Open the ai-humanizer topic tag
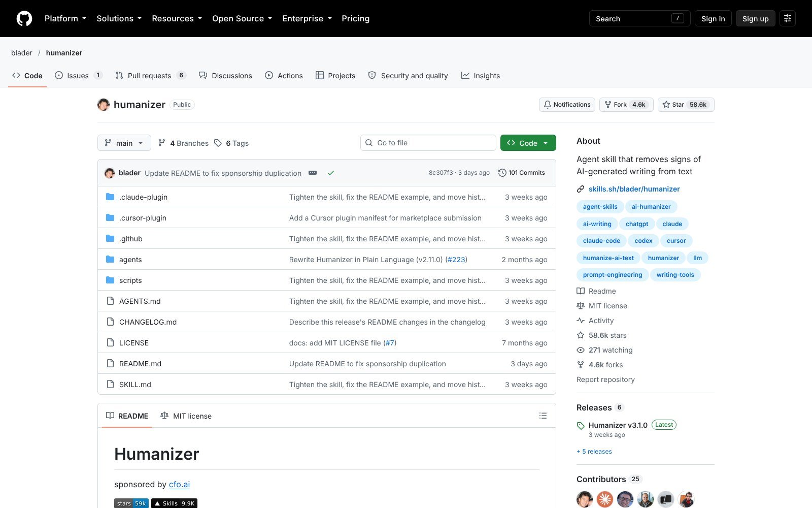The width and height of the screenshot is (812, 508). click(x=651, y=207)
